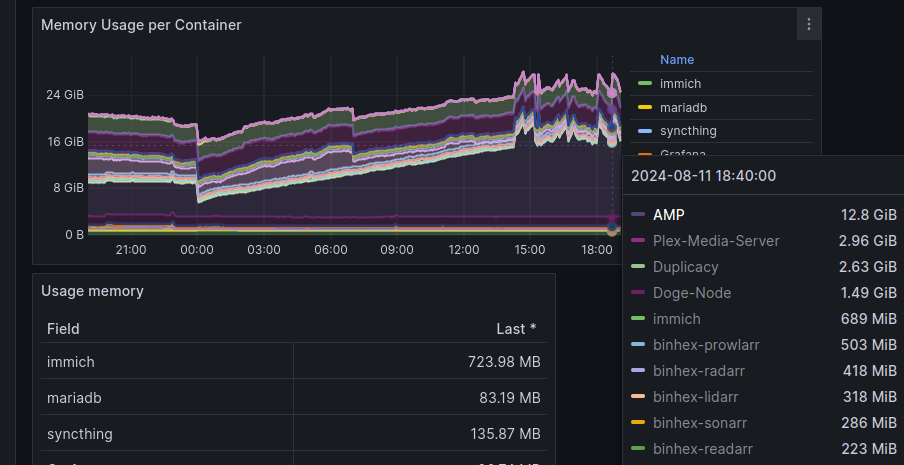The image size is (904, 465).
Task: Sort table by the Field column header
Action: click(63, 329)
